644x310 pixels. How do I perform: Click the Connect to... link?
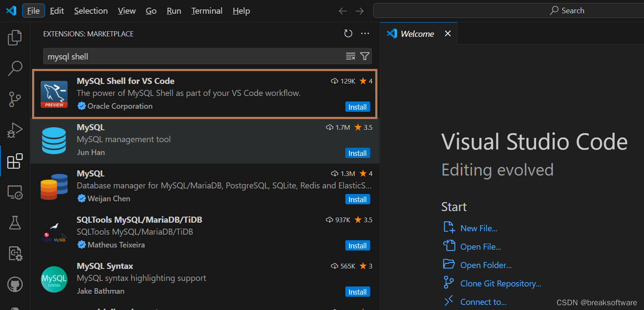pyautogui.click(x=483, y=302)
